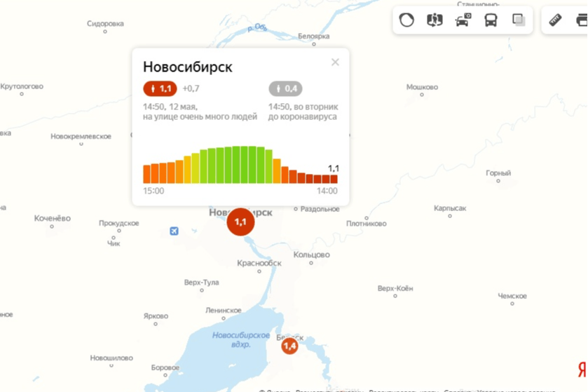Screen dimensions: 588x392
Task: Click the grey 0,4 index badge
Action: (285, 88)
